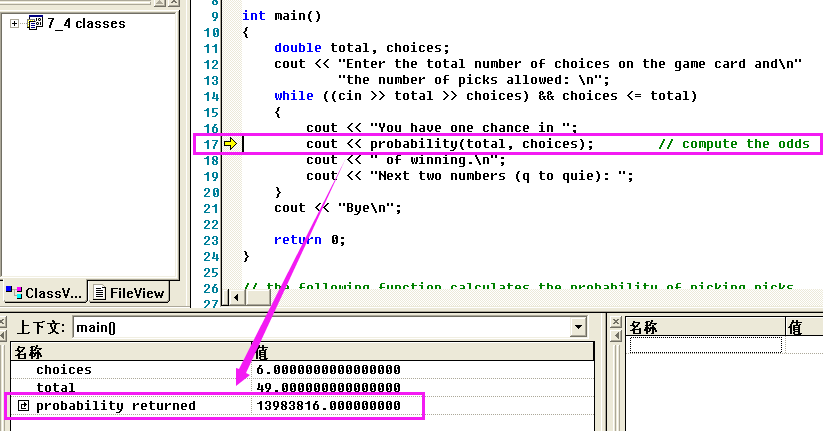Switch to the ClassView tab
Image resolution: width=823 pixels, height=431 pixels.
44,293
